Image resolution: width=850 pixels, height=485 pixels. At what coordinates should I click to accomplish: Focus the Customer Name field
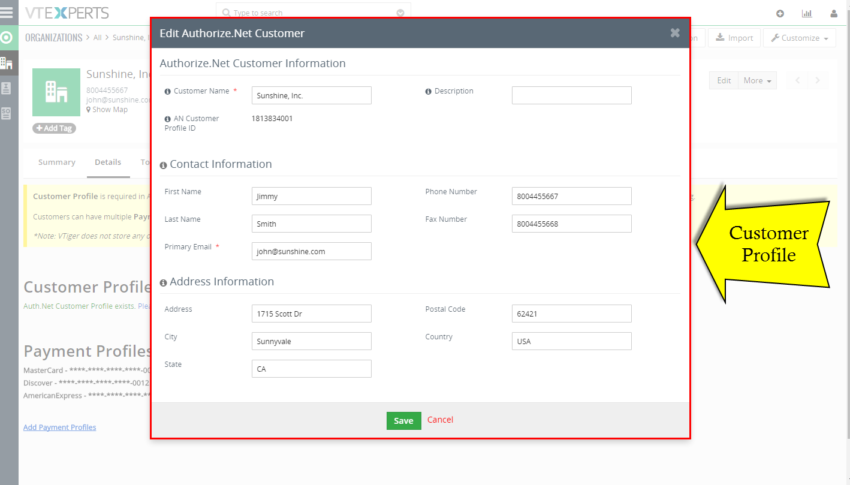click(312, 95)
